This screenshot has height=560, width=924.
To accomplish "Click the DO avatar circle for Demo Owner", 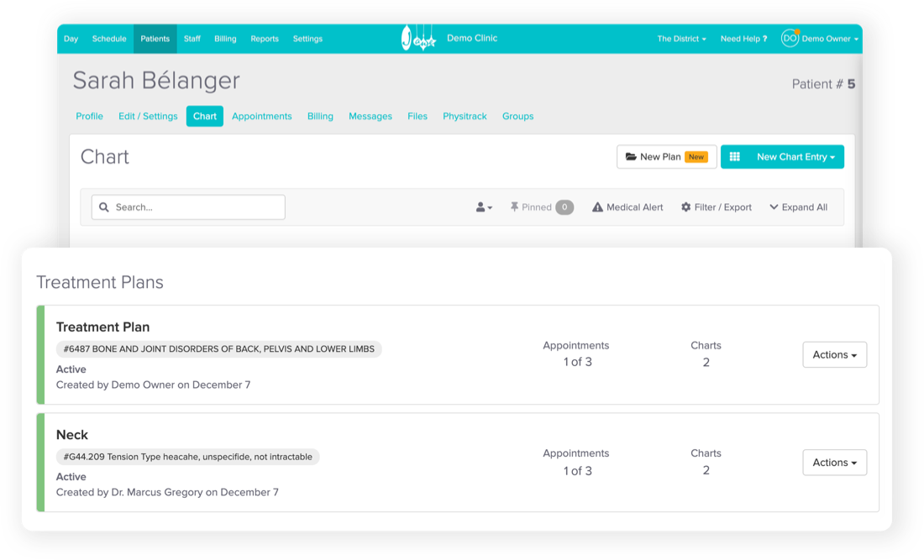I will pyautogui.click(x=790, y=38).
